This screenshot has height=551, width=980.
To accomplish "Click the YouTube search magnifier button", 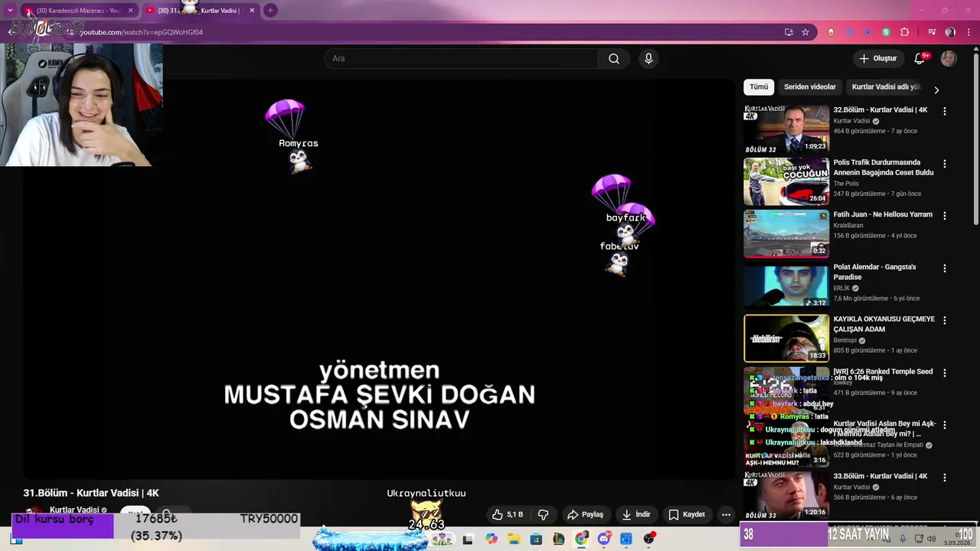I will [x=614, y=59].
